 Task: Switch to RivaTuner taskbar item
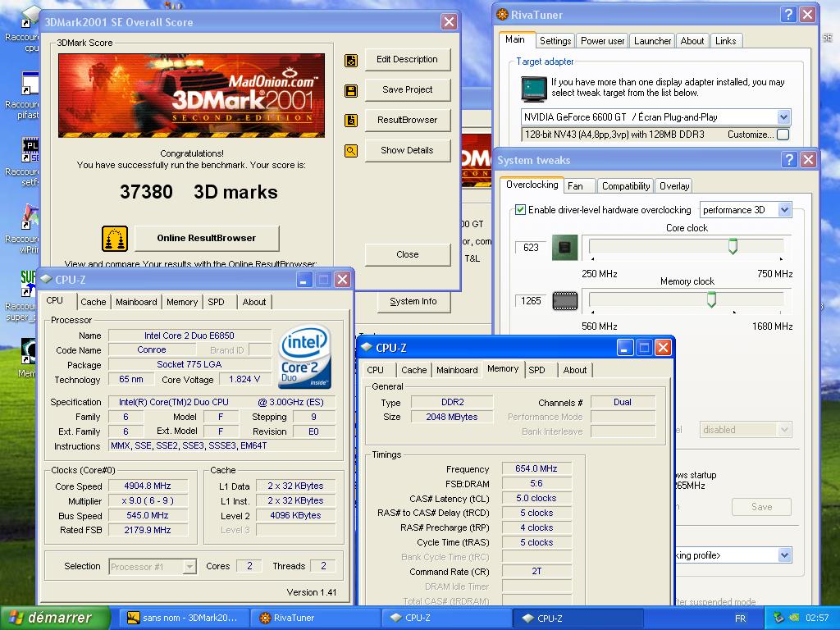(x=316, y=618)
